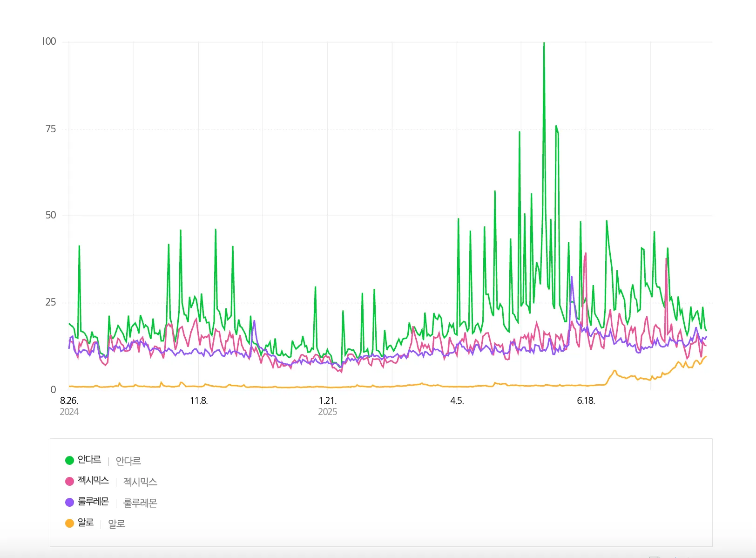Click the 8.26. x-axis date label
The width and height of the screenshot is (756, 558).
69,401
